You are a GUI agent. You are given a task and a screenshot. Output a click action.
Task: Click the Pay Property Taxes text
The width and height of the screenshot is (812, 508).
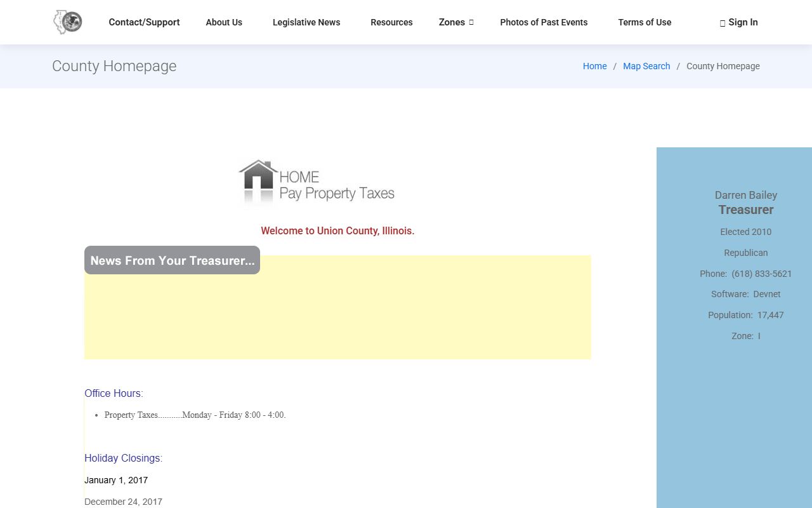click(x=337, y=194)
